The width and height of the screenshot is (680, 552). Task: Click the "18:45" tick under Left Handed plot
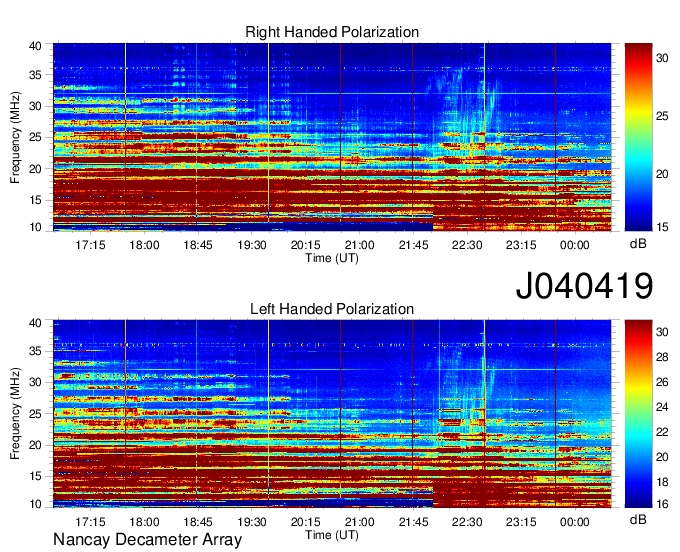point(198,522)
